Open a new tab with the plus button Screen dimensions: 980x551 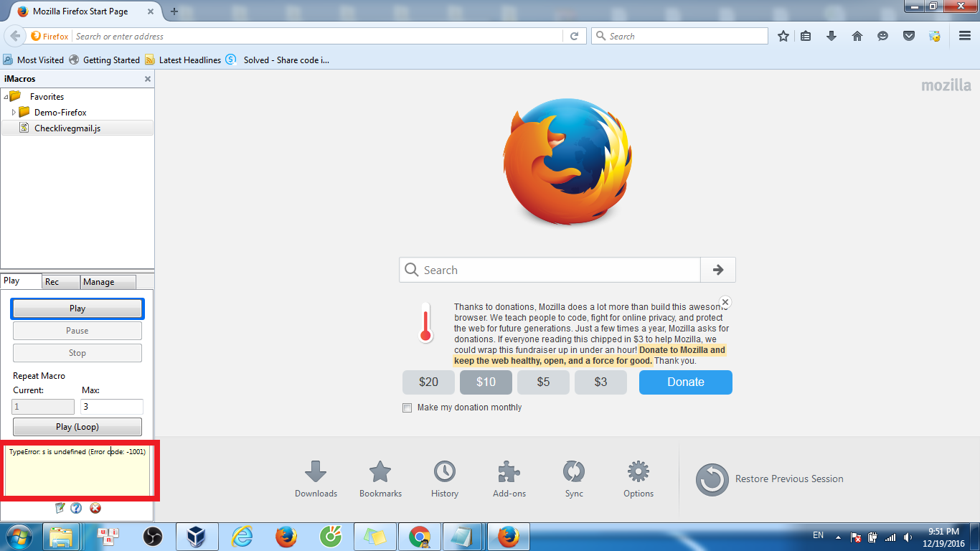tap(174, 11)
